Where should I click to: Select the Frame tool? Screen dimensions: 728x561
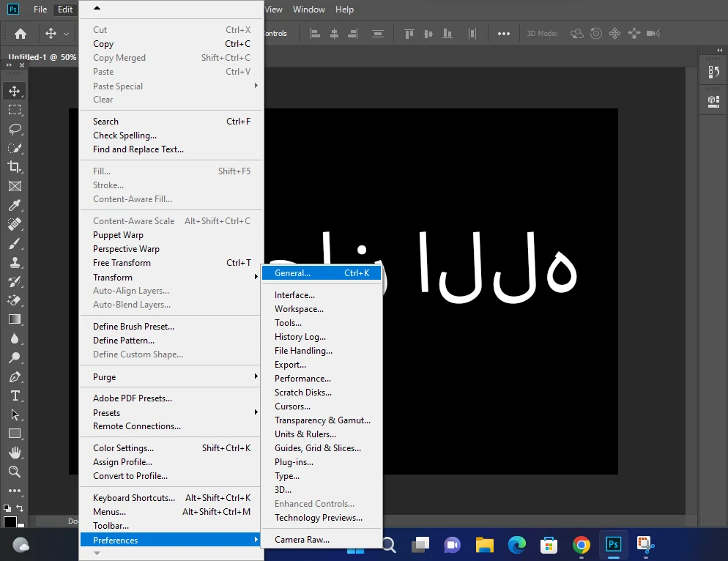pos(15,186)
